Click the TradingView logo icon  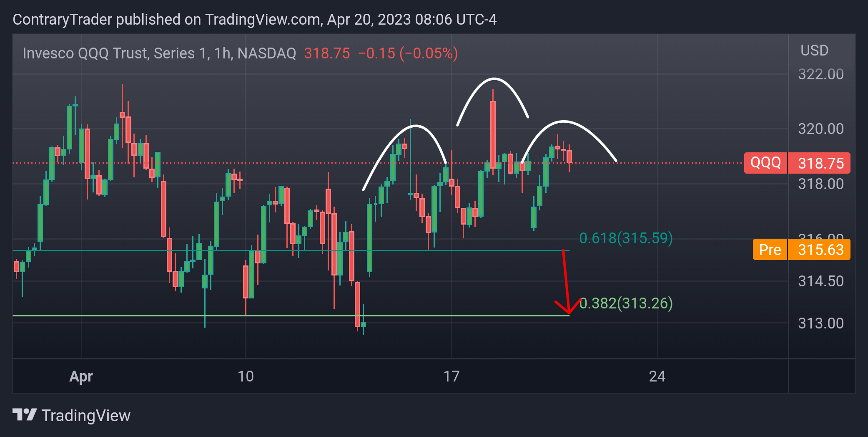click(x=25, y=415)
